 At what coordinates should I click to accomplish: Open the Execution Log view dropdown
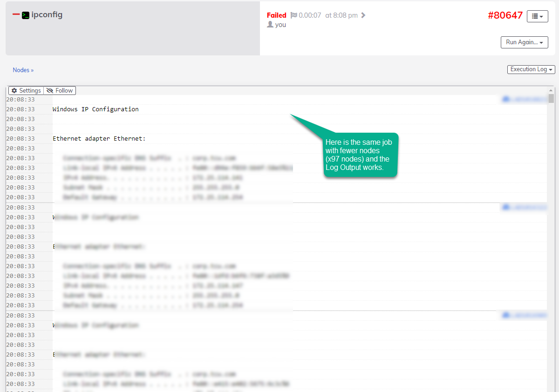[531, 69]
